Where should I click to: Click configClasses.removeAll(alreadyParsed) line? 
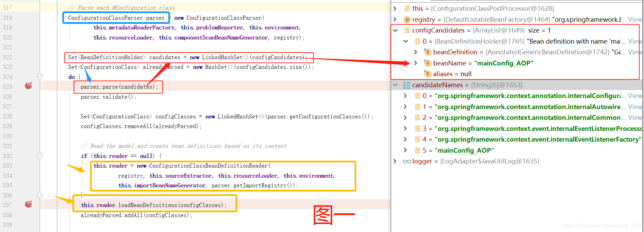pos(141,126)
